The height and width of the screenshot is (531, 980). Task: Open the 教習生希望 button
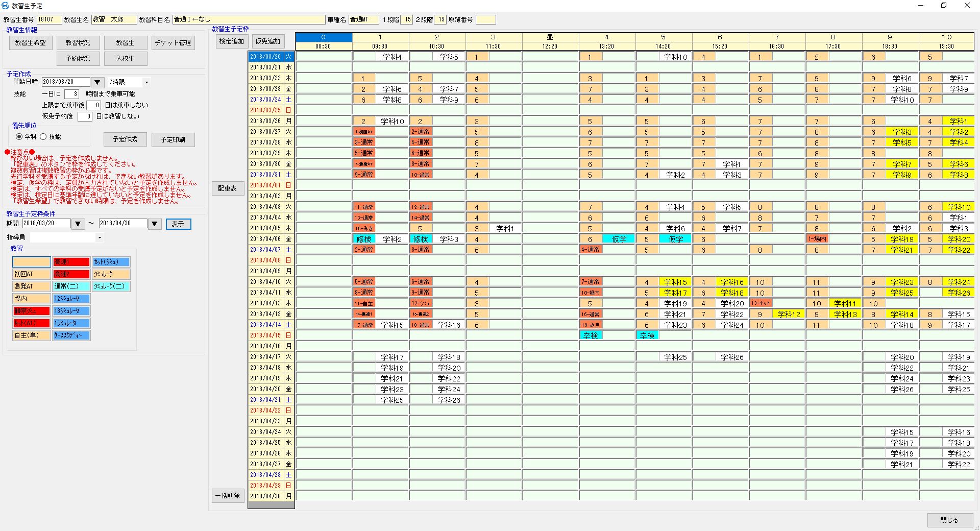coord(31,43)
